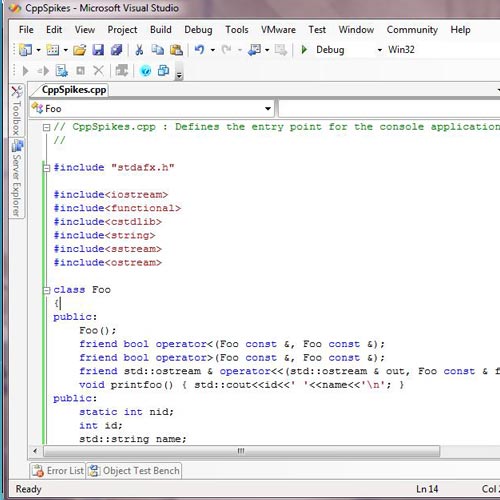Click the empty members dropdown field
Viewport: 500px width, 500px height.
tap(389, 108)
